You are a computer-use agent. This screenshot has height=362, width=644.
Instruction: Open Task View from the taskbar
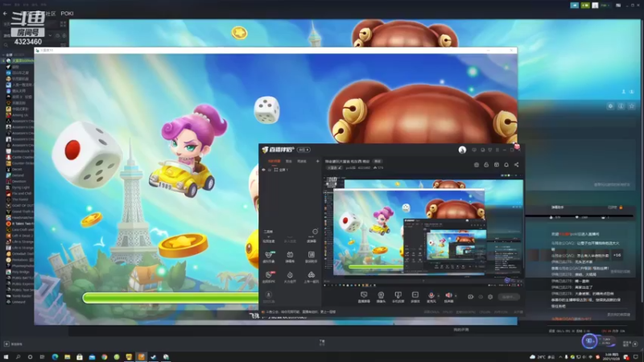tap(42, 356)
